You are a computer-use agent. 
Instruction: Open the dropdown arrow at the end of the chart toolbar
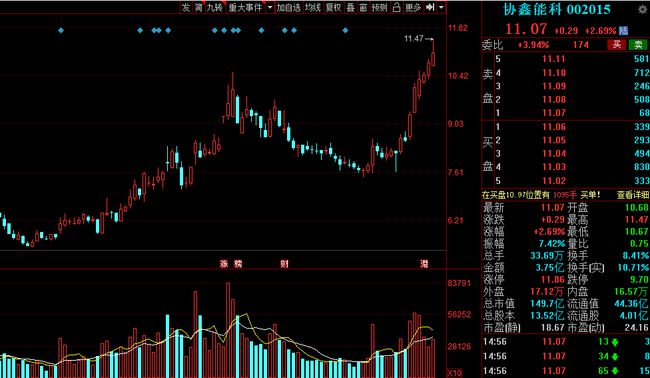[441, 7]
